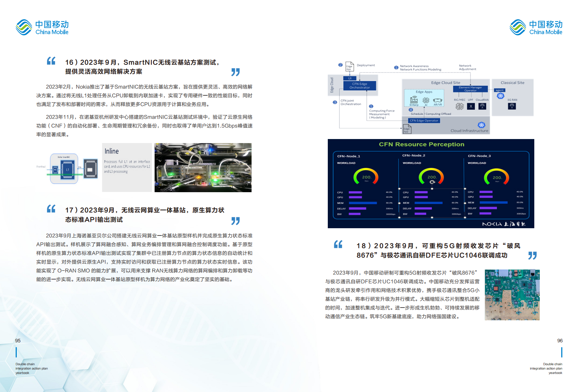Click the Edge App icon below CFN Edge Operator

point(407,129)
